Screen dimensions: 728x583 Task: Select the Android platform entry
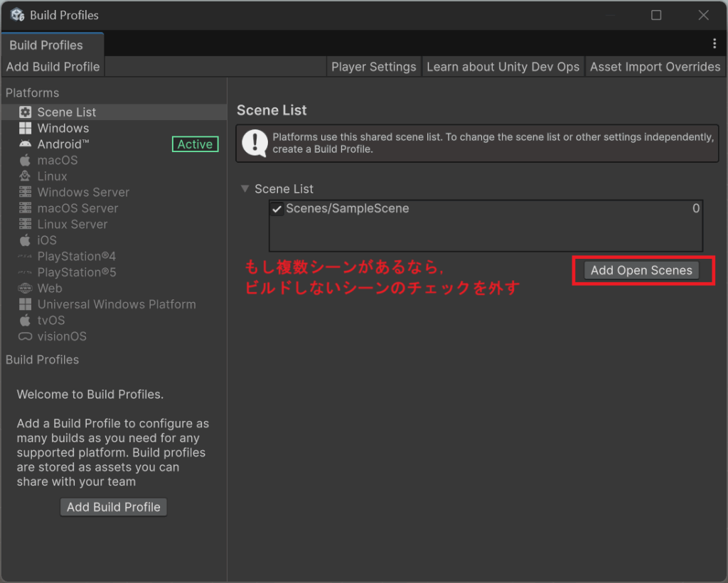click(x=114, y=144)
